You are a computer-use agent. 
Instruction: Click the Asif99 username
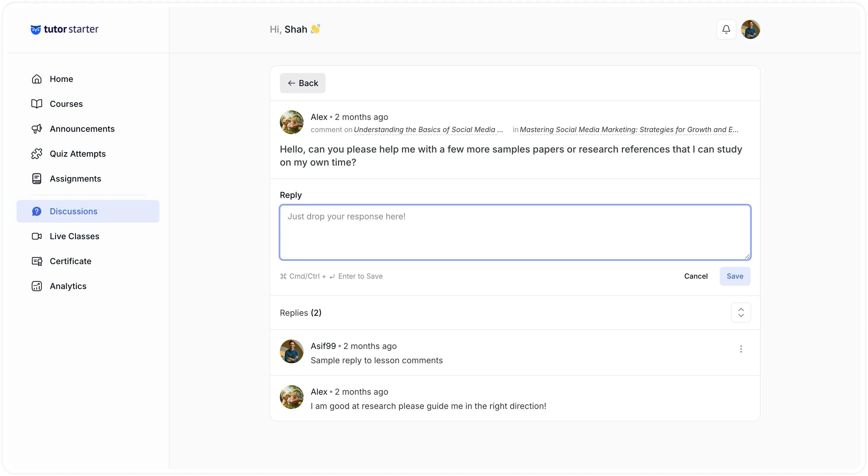click(323, 346)
